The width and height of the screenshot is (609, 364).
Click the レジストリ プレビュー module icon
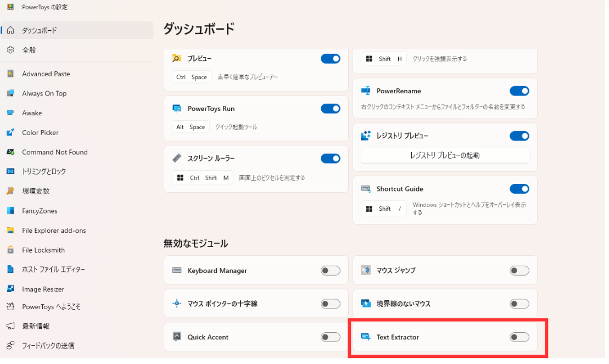(366, 136)
